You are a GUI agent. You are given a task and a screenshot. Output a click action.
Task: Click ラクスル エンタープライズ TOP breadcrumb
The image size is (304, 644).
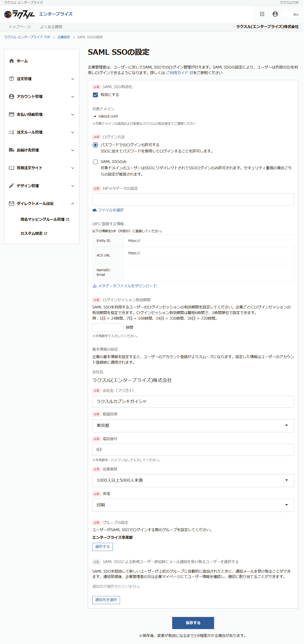click(27, 37)
